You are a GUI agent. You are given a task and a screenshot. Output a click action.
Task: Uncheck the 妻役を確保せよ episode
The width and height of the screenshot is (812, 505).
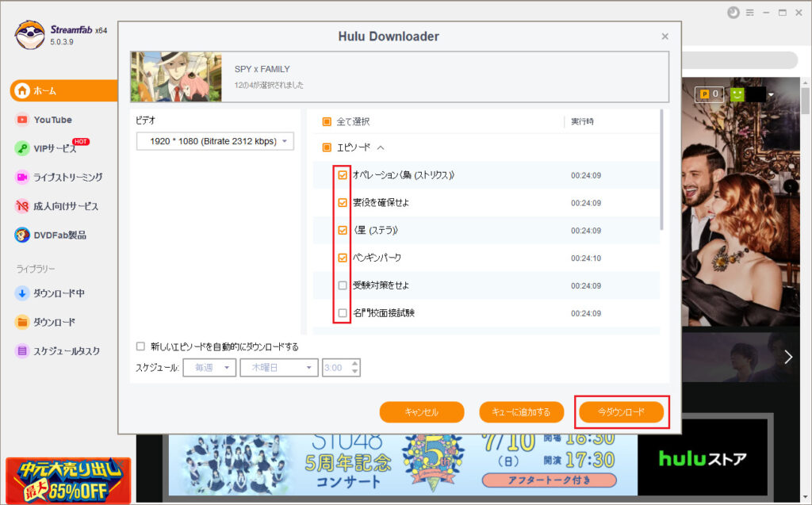[x=343, y=202]
